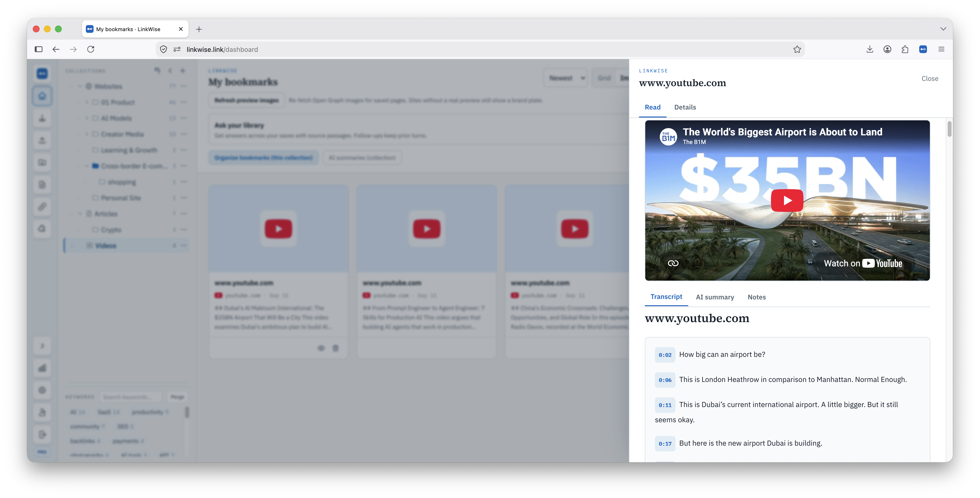
Task: Jump to transcript timestamp 0:02
Action: [665, 355]
